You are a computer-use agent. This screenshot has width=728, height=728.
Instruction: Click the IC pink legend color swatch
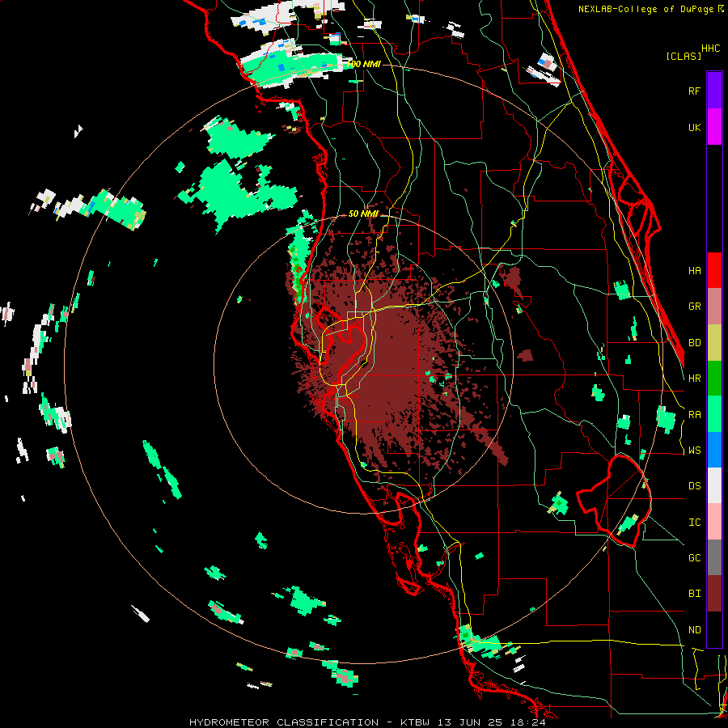pyautogui.click(x=714, y=522)
